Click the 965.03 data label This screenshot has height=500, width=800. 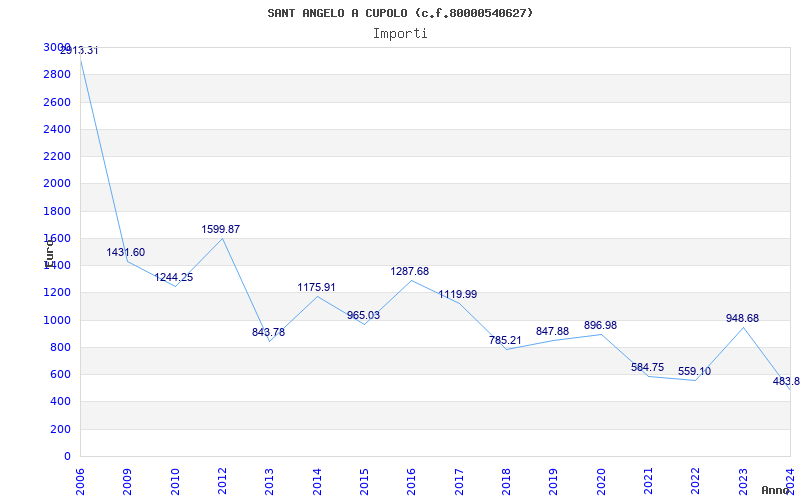363,316
